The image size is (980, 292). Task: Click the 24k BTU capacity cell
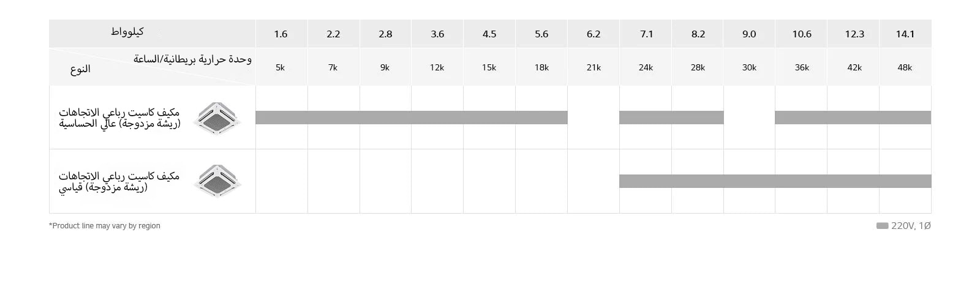[645, 67]
